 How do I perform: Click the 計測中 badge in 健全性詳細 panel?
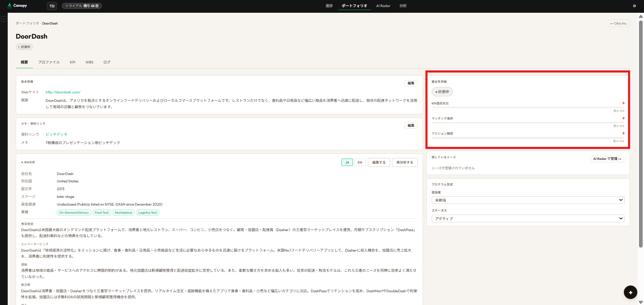[442, 92]
